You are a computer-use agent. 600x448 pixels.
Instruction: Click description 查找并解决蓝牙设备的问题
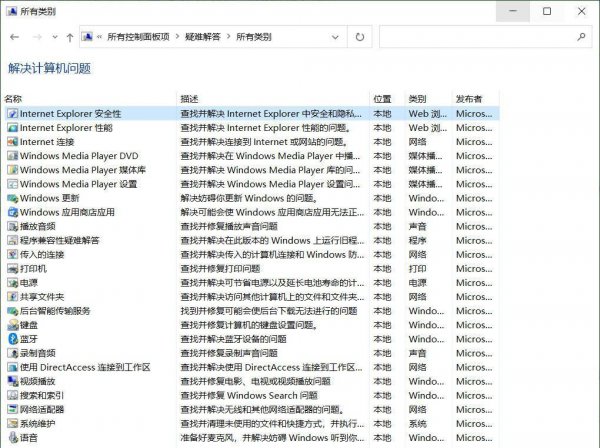pyautogui.click(x=233, y=339)
